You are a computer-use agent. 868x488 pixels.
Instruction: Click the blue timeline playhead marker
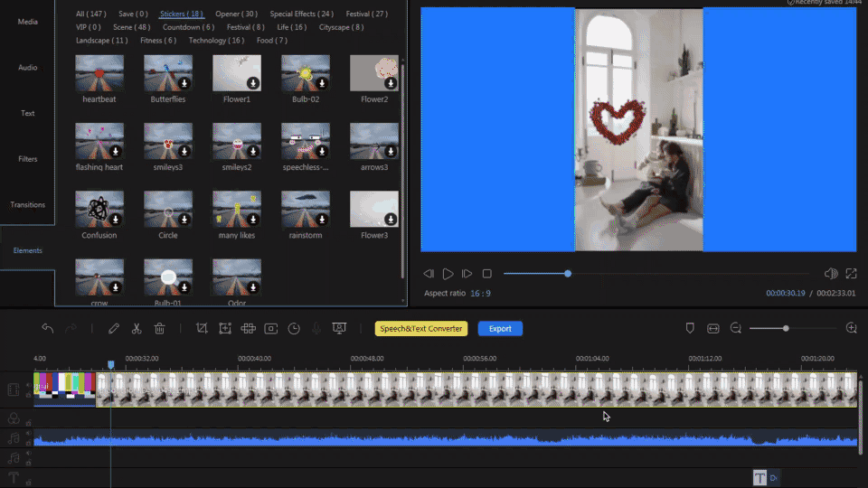[x=110, y=364]
